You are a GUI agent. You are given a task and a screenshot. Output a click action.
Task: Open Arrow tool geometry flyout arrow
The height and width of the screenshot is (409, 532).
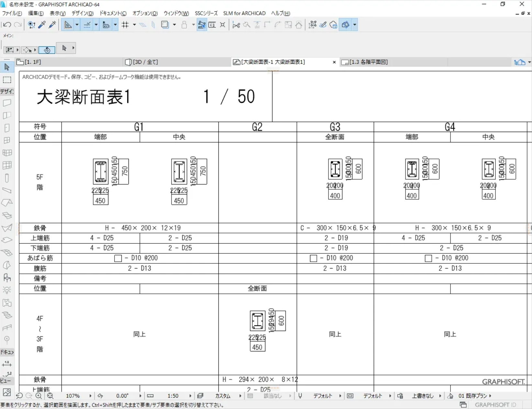pos(73,48)
